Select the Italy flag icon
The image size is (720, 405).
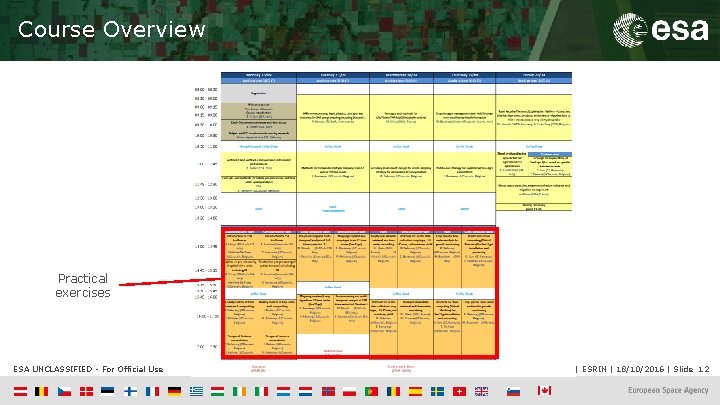pyautogui.click(x=261, y=391)
